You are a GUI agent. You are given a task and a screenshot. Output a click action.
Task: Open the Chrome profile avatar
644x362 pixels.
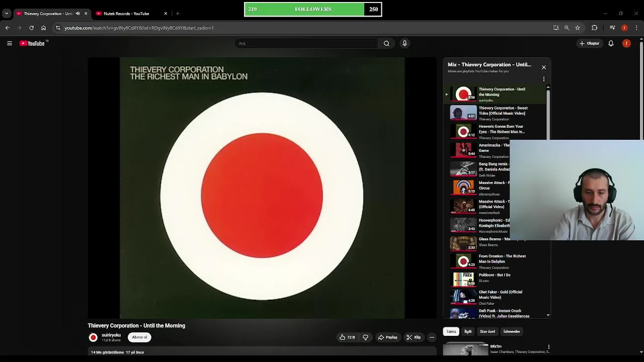click(x=624, y=28)
